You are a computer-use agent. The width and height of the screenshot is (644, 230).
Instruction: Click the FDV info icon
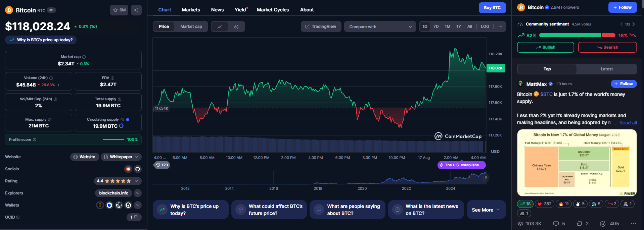[x=112, y=78]
